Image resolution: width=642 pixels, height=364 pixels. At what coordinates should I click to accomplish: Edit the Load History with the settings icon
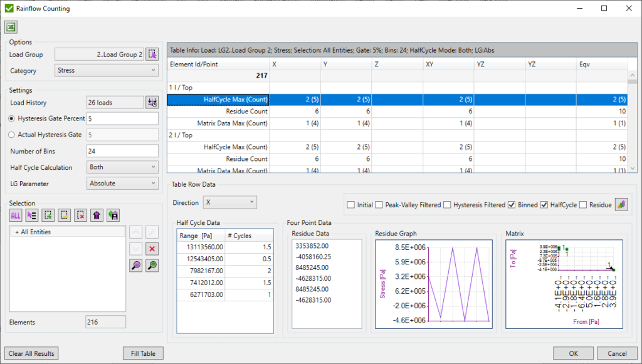pos(152,102)
